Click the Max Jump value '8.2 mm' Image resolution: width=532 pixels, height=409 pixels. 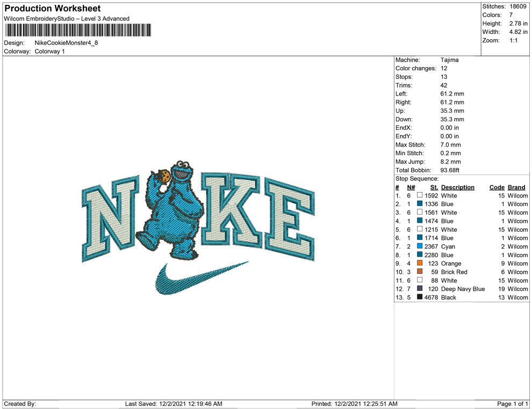point(450,162)
